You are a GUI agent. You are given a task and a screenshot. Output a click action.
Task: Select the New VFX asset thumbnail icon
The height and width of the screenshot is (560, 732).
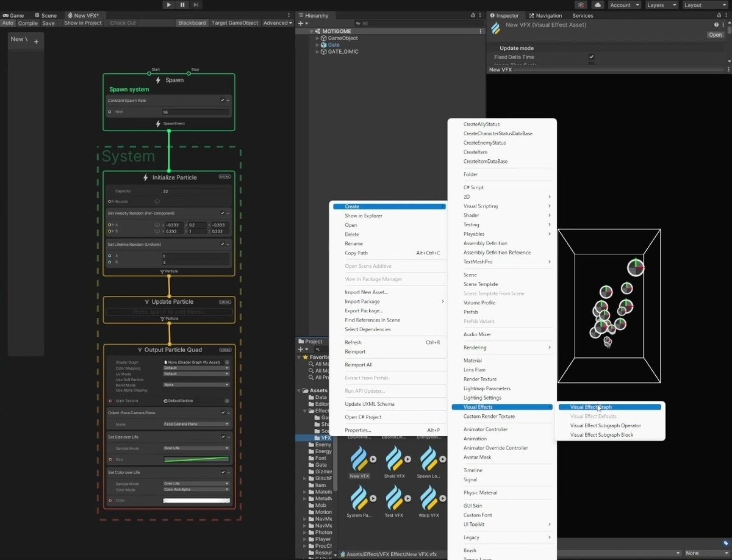coord(359,459)
